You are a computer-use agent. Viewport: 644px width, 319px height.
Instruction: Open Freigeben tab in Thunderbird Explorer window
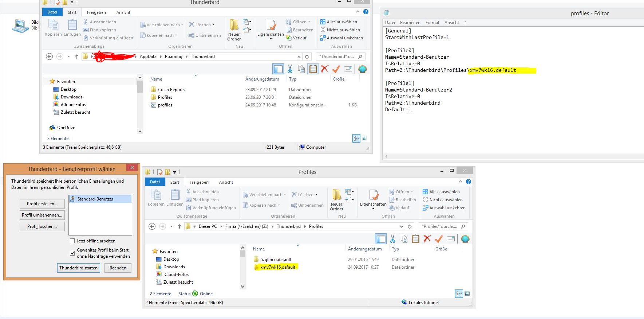click(x=96, y=12)
